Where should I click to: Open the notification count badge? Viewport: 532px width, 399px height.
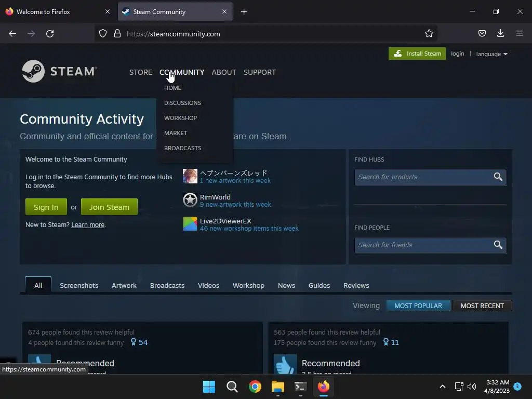point(517,387)
